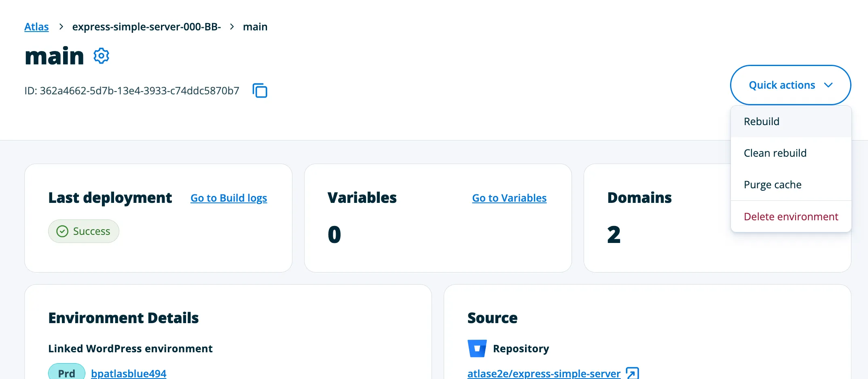Open the atlase2e/express-simple-server repository link
Viewport: 868px width, 379px height.
coord(544,373)
